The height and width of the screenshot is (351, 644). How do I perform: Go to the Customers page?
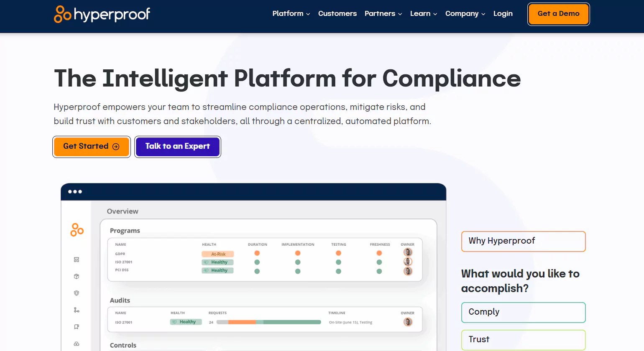click(337, 14)
